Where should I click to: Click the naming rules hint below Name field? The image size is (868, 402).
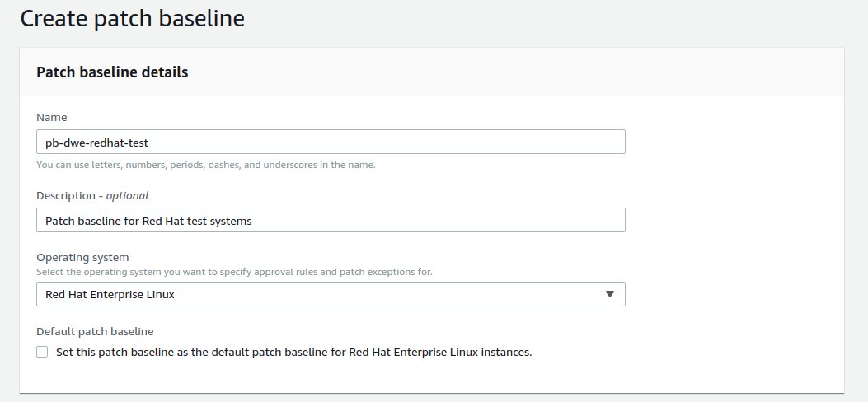point(206,165)
